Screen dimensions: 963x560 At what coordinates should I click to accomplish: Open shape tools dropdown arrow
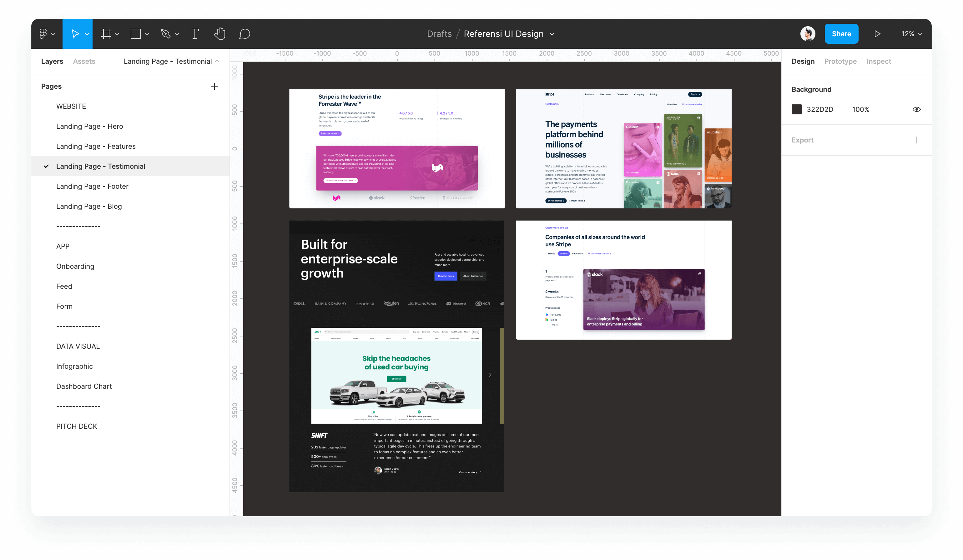147,34
